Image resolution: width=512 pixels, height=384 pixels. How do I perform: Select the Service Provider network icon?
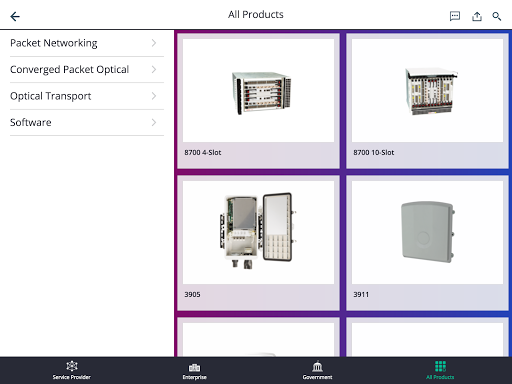click(72, 366)
